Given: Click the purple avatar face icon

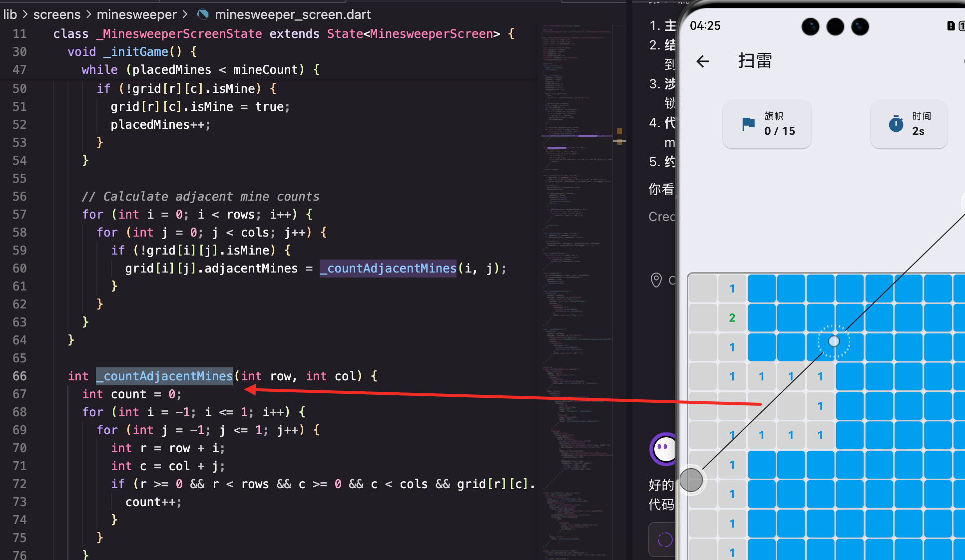Looking at the screenshot, I should coord(664,448).
